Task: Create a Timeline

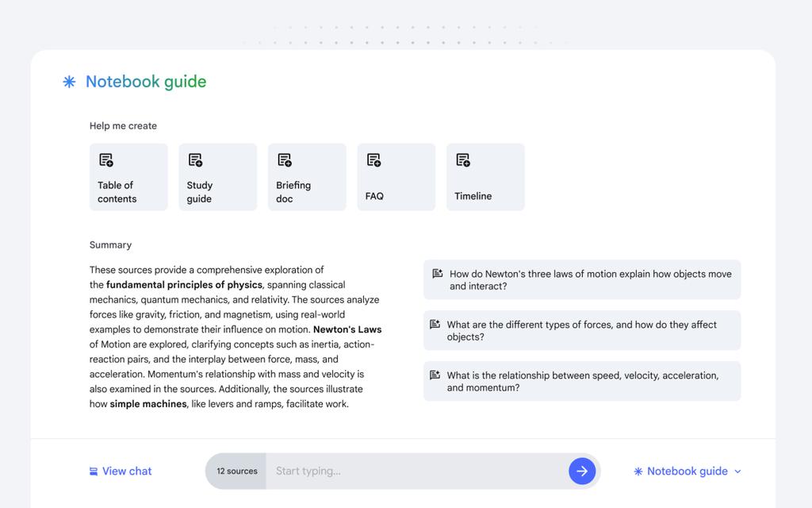Action: click(x=486, y=177)
